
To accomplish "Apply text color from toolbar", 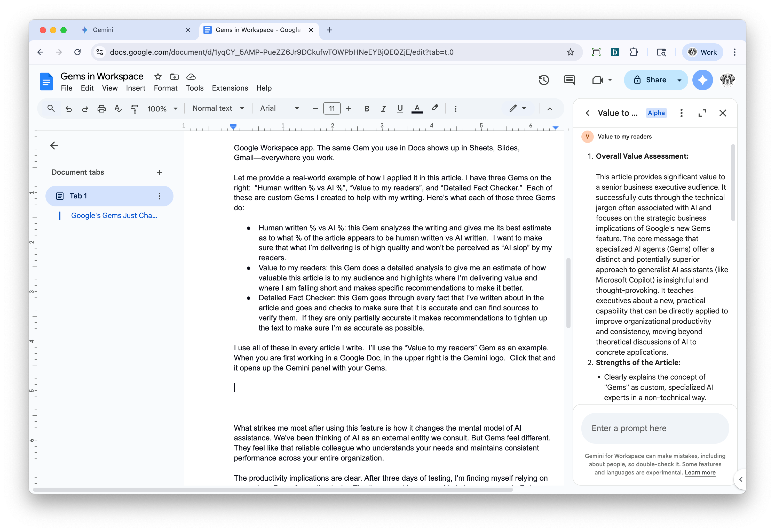I will (417, 109).
